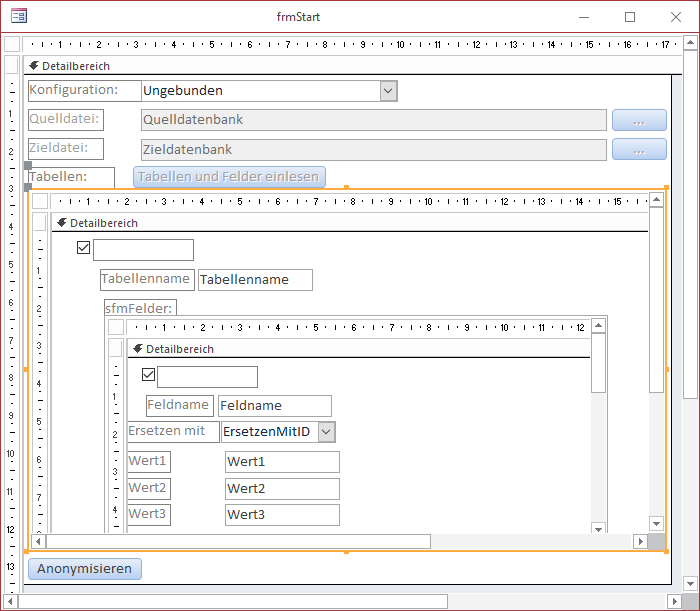Click the browse button next to Zieldatenbank
The image size is (700, 611).
(639, 150)
